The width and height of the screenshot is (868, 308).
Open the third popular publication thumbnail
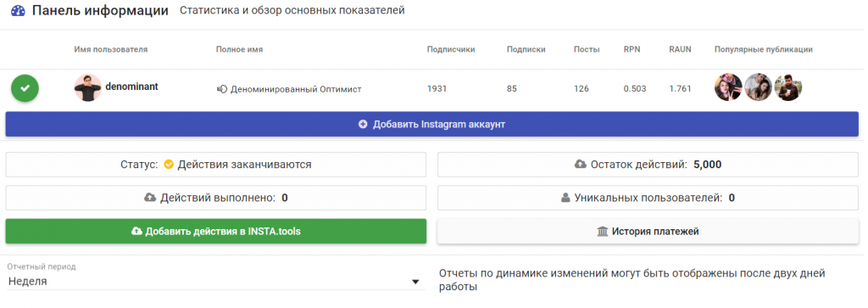(787, 87)
